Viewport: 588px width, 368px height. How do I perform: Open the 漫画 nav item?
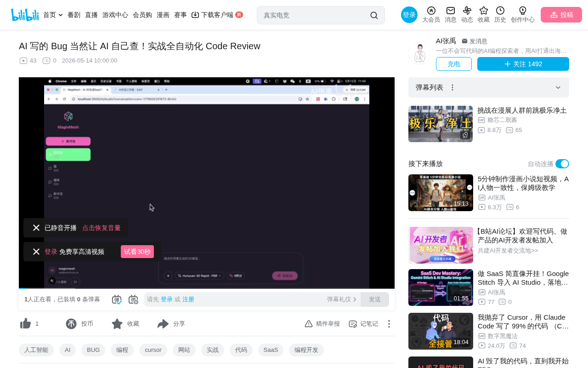tap(163, 15)
